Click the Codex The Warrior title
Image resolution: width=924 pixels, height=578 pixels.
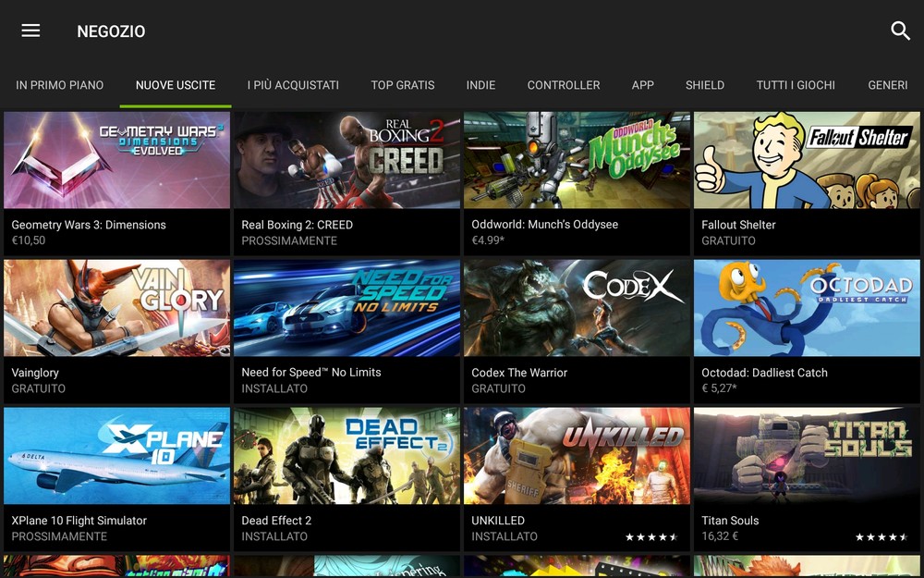coord(519,373)
